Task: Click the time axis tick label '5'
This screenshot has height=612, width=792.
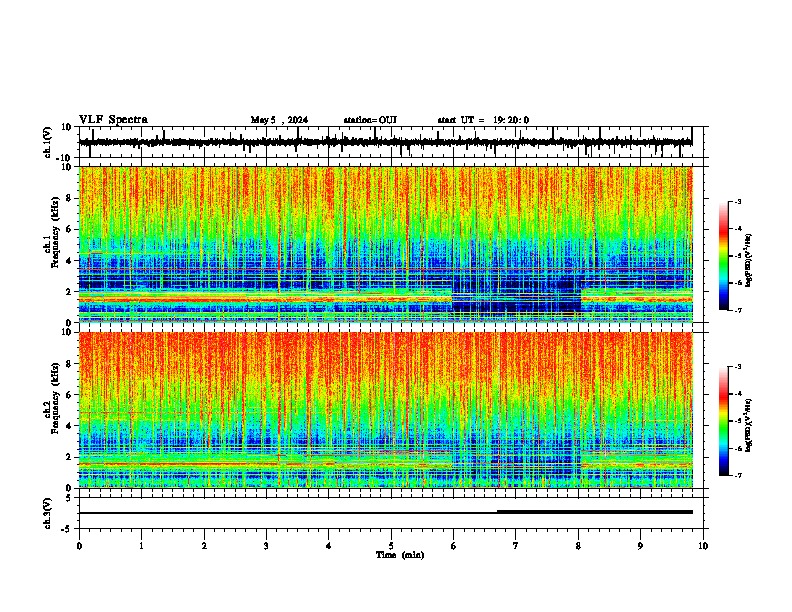Action: pyautogui.click(x=391, y=546)
